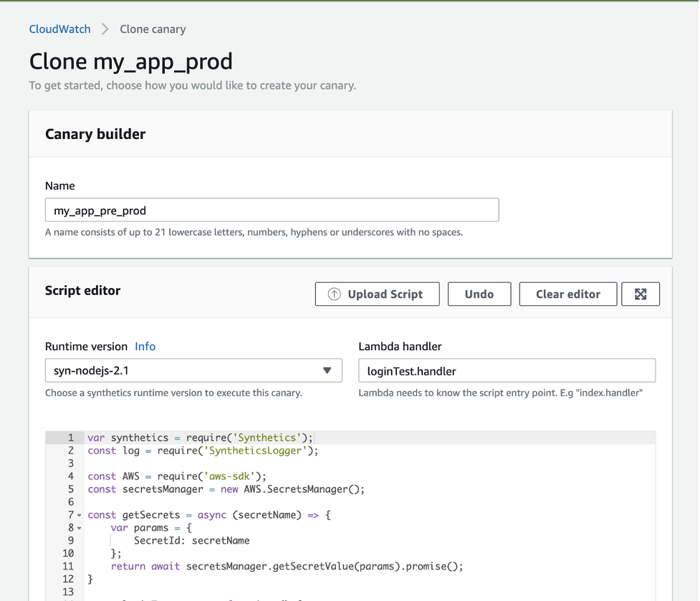Collapse the params object fold on line 8
The image size is (700, 601).
pyautogui.click(x=78, y=527)
